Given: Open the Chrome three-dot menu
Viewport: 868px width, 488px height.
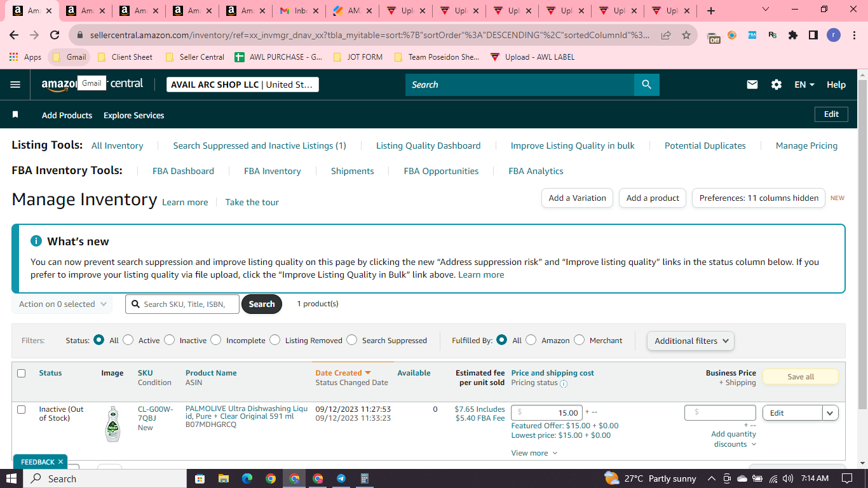Looking at the screenshot, I should 854,35.
